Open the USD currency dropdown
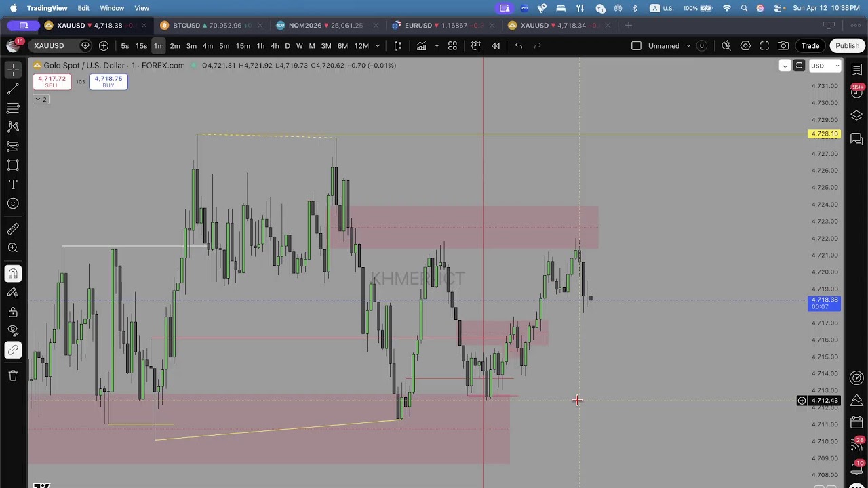 [x=825, y=66]
